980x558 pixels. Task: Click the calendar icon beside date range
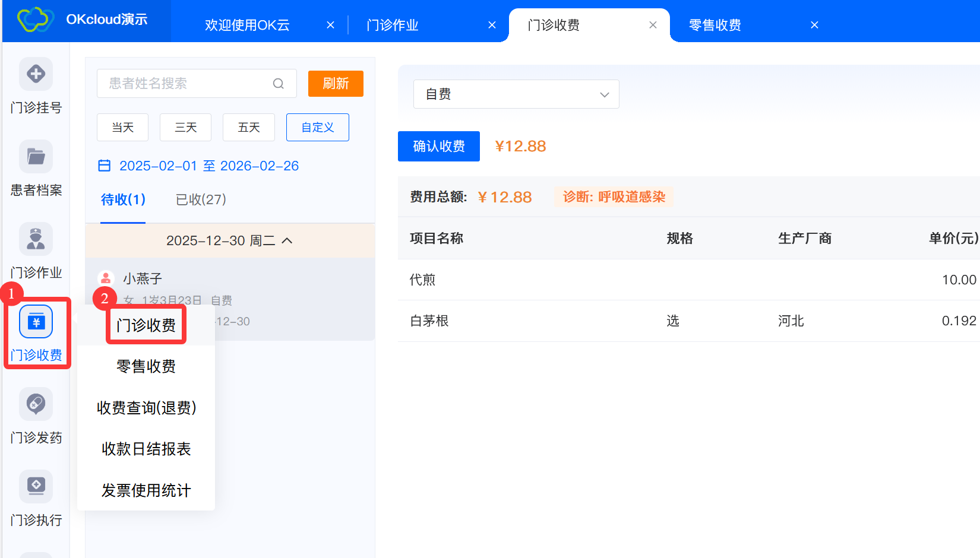105,166
